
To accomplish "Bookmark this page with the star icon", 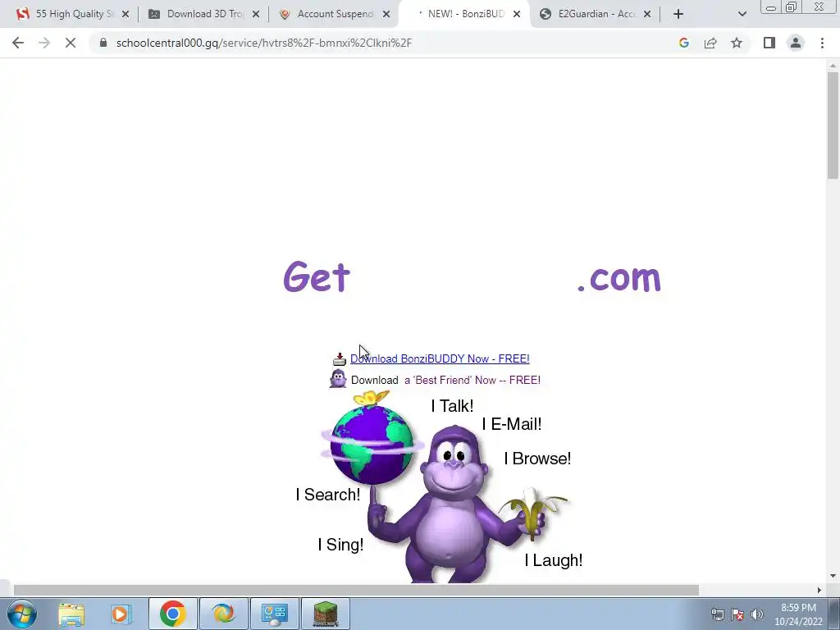I will pos(737,43).
